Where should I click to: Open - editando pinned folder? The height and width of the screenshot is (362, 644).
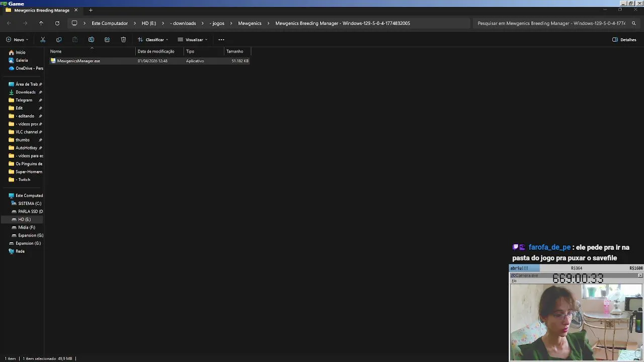25,116
